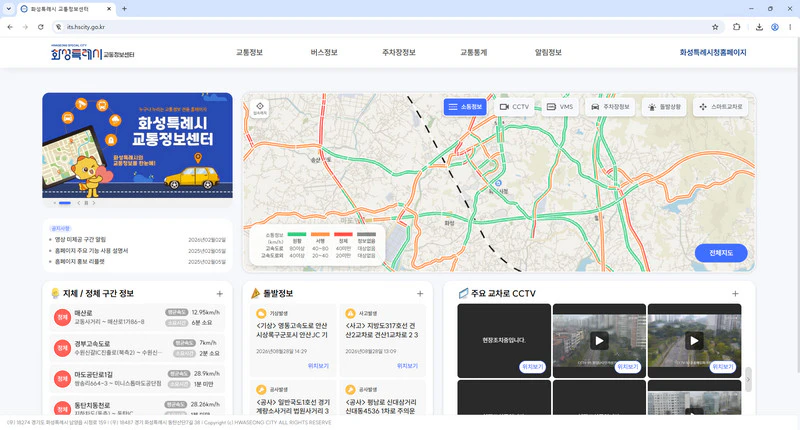Click the 화성특례시 교통정보센터 logo

click(x=92, y=52)
